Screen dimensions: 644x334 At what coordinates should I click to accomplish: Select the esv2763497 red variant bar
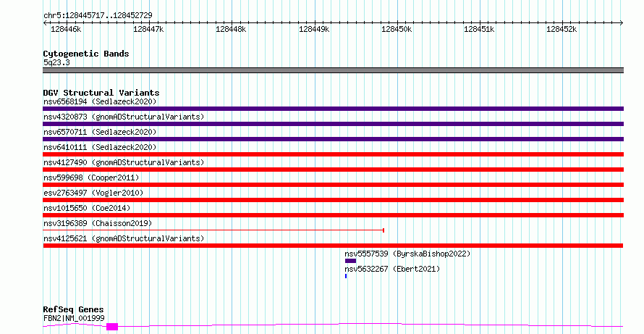point(333,200)
